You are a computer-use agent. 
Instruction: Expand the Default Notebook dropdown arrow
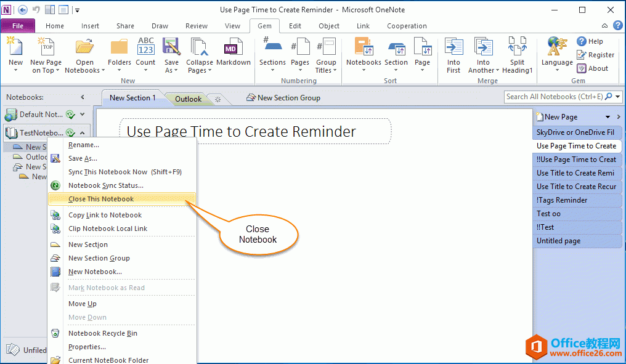83,114
